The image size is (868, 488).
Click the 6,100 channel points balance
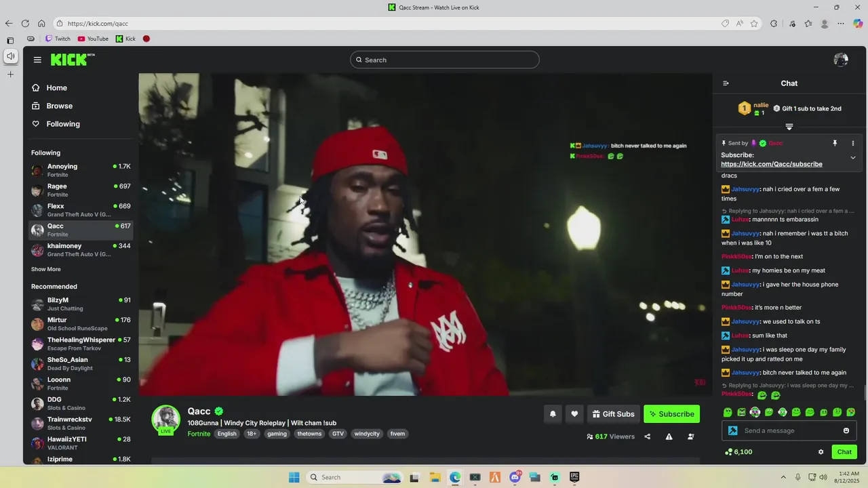pyautogui.click(x=738, y=452)
